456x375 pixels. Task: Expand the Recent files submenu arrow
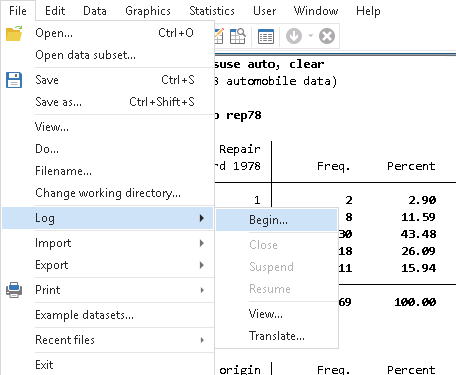(202, 340)
